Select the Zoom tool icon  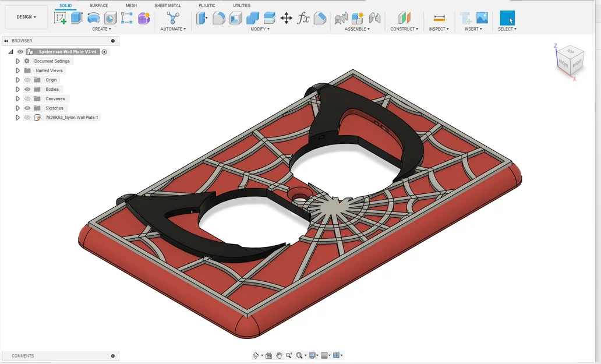pyautogui.click(x=289, y=356)
